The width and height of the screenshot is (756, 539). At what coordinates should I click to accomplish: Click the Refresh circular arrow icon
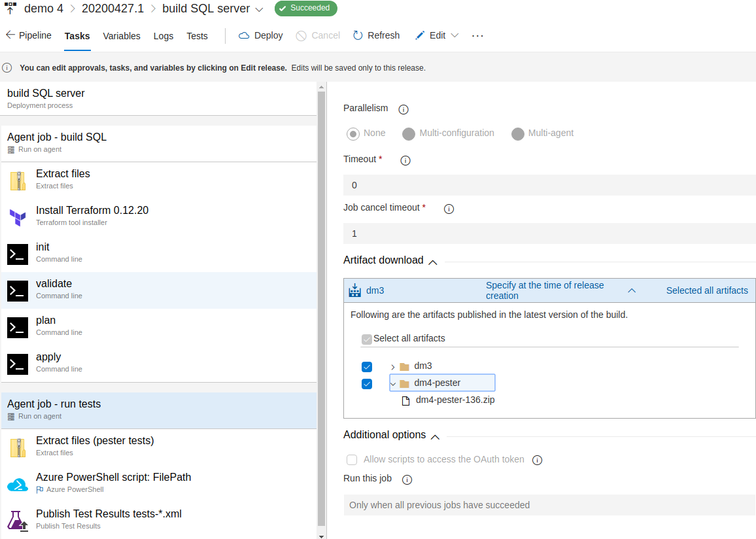[358, 35]
